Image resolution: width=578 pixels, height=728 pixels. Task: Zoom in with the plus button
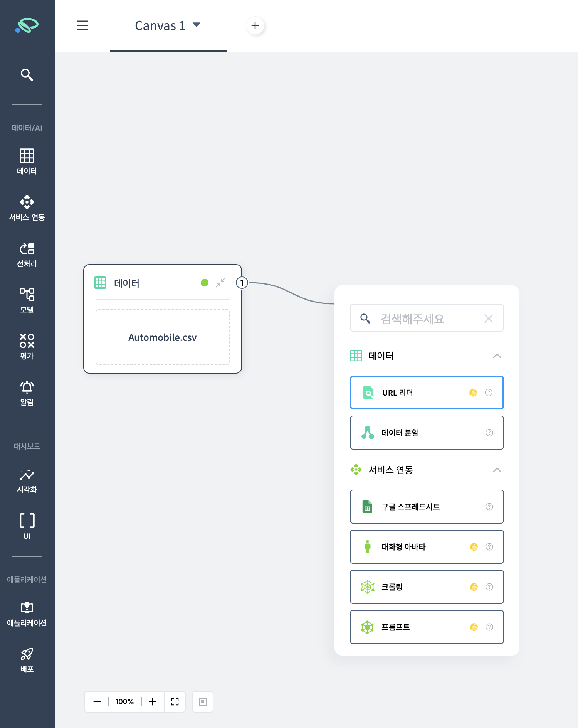click(x=153, y=702)
